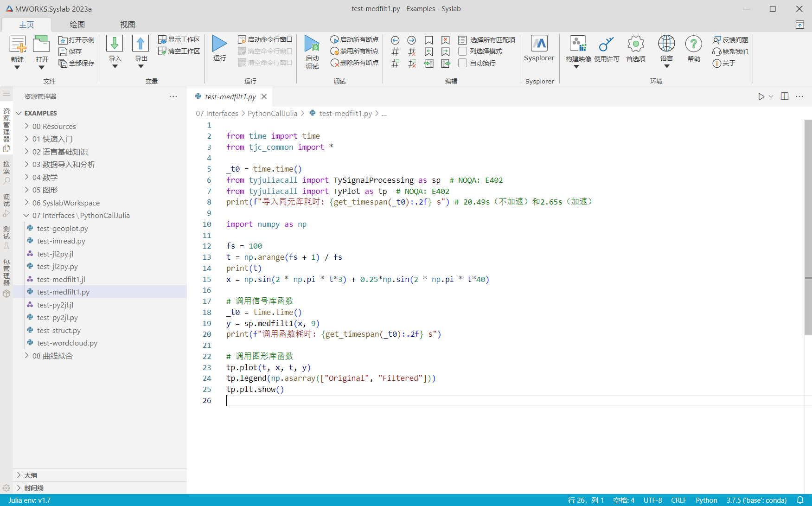Image resolution: width=812 pixels, height=506 pixels.
Task: Open test-wordcloud.py in the file tree
Action: pos(67,343)
